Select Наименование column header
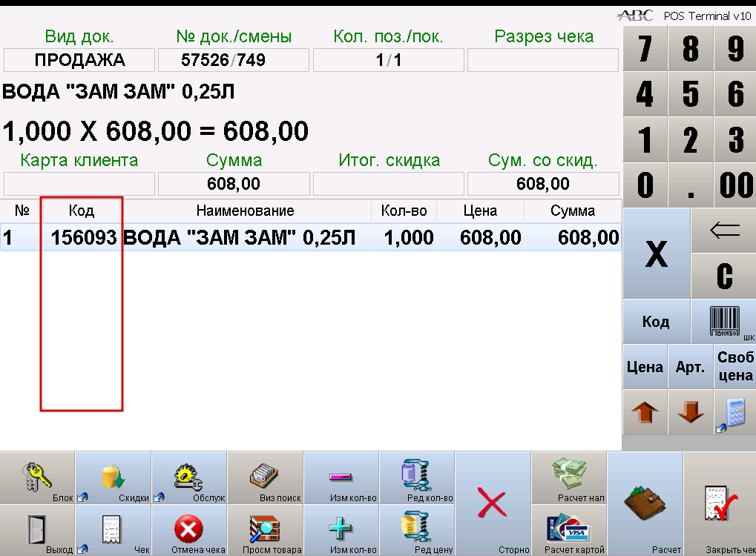Image resolution: width=756 pixels, height=556 pixels. 245,211
